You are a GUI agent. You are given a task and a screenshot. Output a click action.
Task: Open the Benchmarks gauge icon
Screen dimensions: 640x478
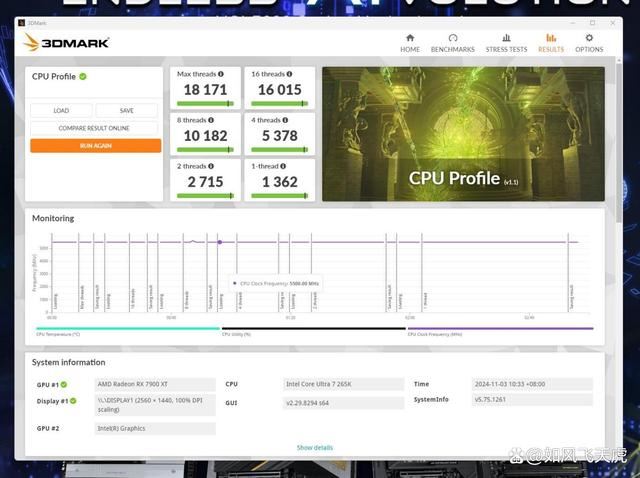pos(453,38)
